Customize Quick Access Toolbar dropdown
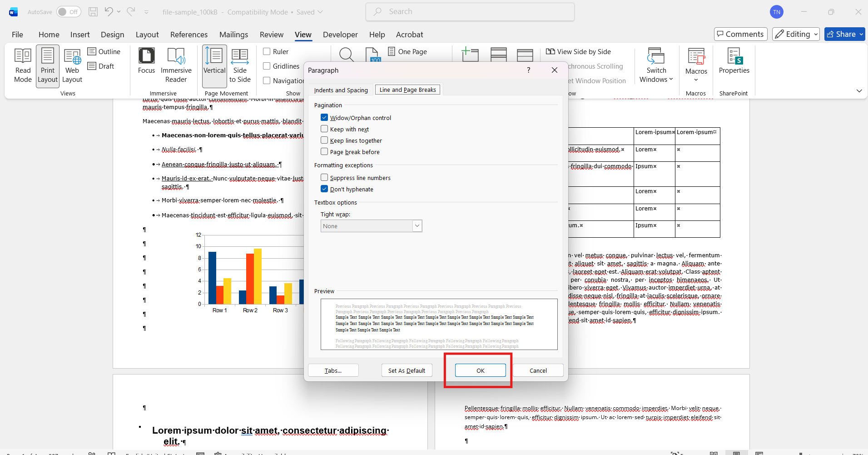The width and height of the screenshot is (868, 455). click(x=146, y=12)
